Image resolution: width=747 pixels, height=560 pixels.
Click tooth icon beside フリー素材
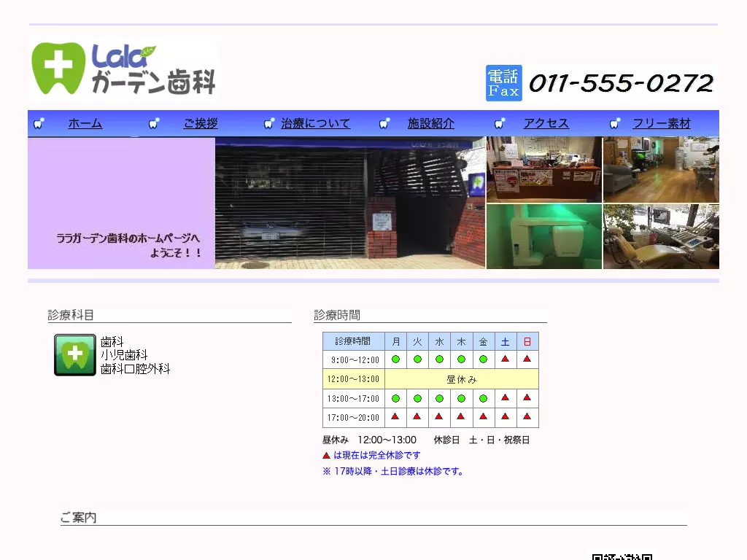click(x=616, y=124)
